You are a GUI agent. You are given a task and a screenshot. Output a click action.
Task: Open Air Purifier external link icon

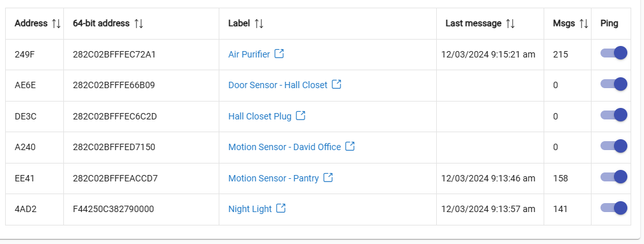click(x=279, y=54)
